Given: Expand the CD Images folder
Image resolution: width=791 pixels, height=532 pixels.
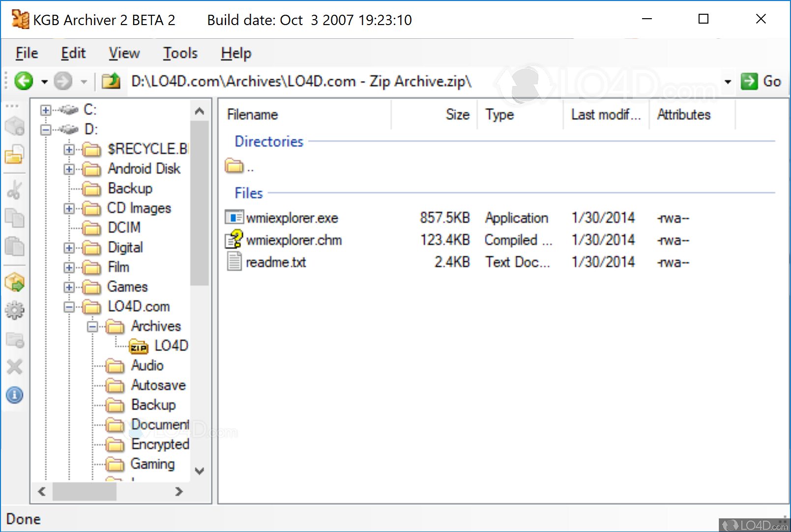Looking at the screenshot, I should (69, 208).
